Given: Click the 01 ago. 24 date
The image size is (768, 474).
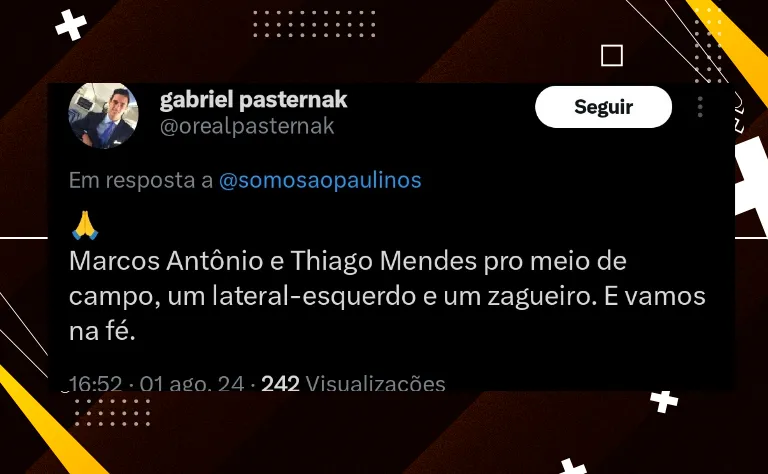Looking at the screenshot, I should [192, 383].
